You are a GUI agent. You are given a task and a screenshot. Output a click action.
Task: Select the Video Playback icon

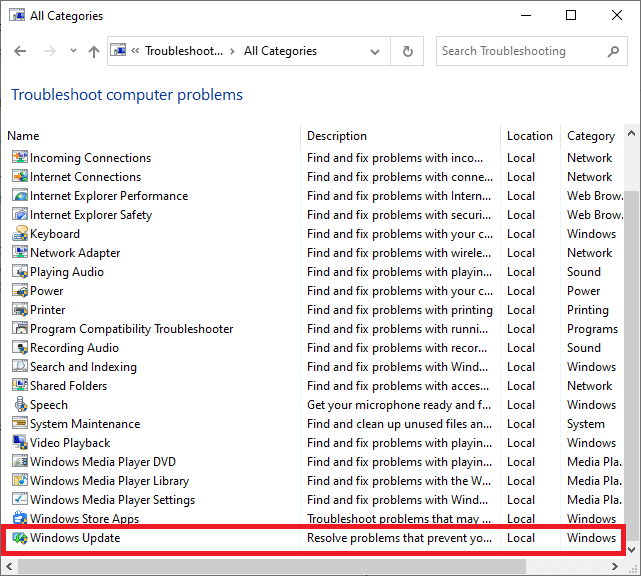coord(20,443)
